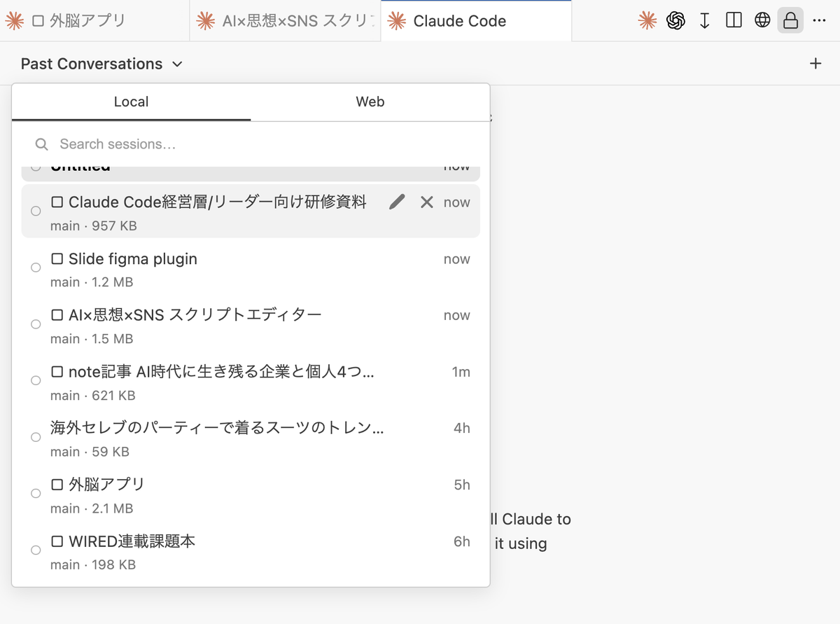Open the Claude starburst icon in top-right toolbar
This screenshot has width=840, height=624.
647,21
